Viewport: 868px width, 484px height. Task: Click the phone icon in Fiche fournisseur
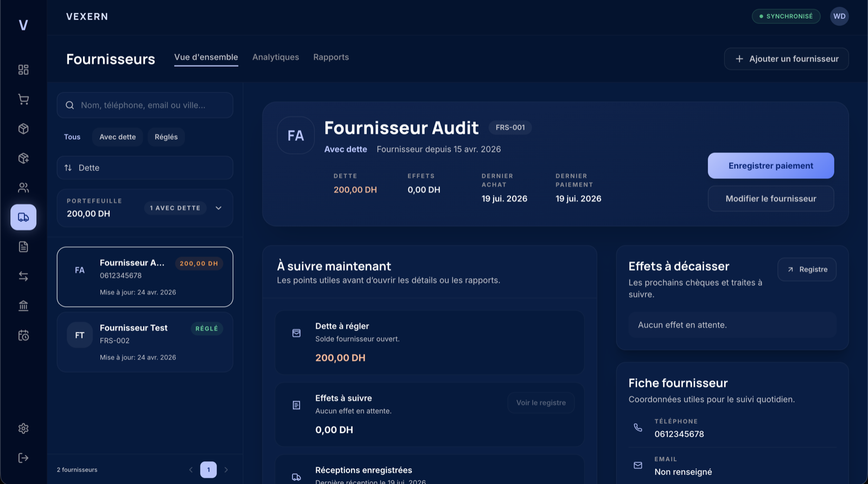tap(638, 428)
